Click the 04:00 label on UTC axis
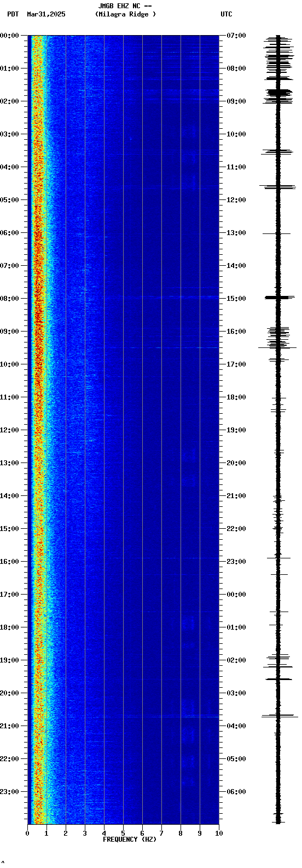302x868 pixels. click(236, 726)
